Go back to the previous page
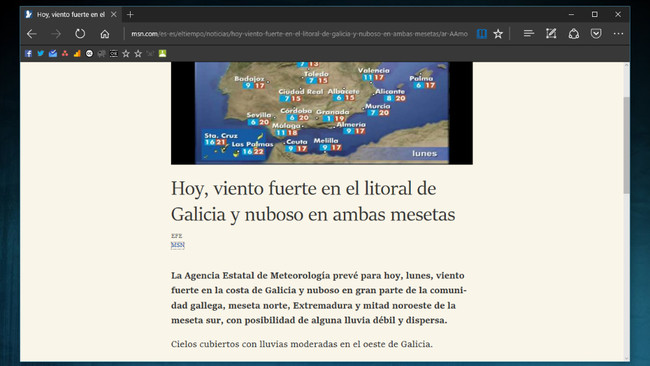Viewport: 650px width, 366px height. coord(32,34)
